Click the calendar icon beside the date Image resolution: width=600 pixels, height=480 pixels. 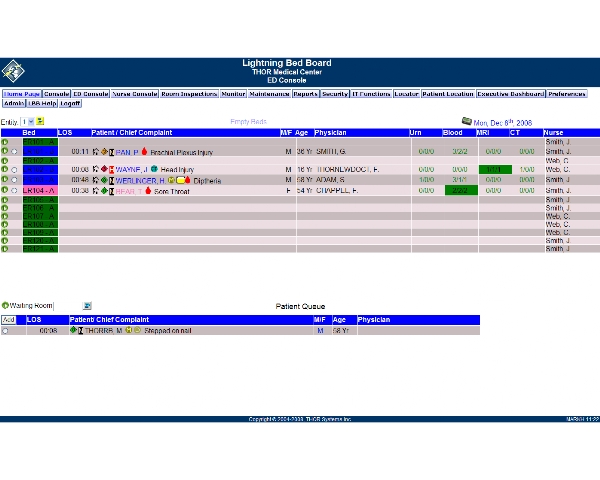point(466,121)
